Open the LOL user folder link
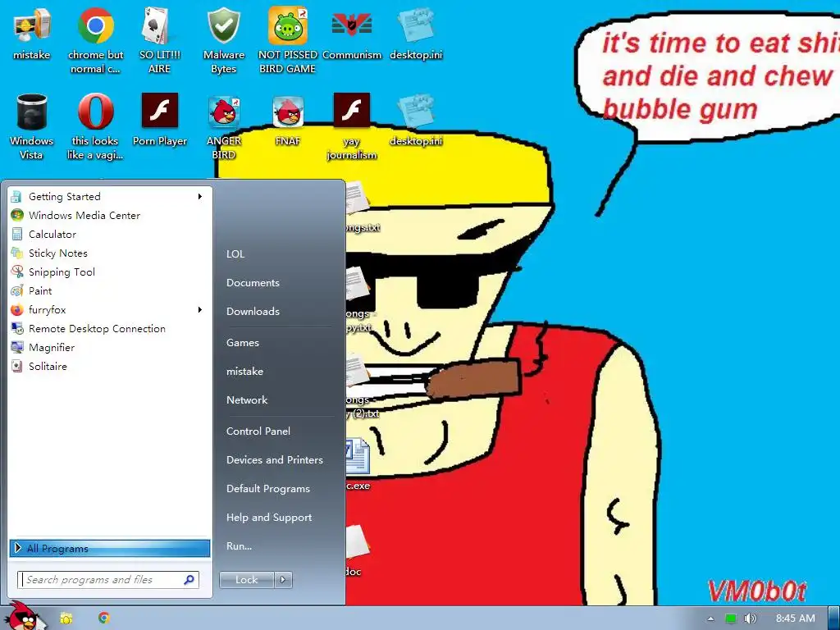Viewport: 840px width, 630px height. (235, 254)
